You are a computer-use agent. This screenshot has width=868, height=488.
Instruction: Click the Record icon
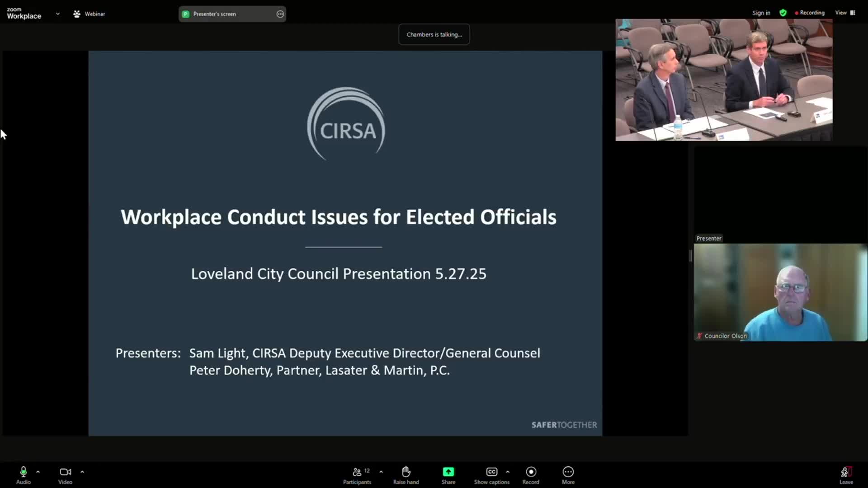tap(531, 472)
